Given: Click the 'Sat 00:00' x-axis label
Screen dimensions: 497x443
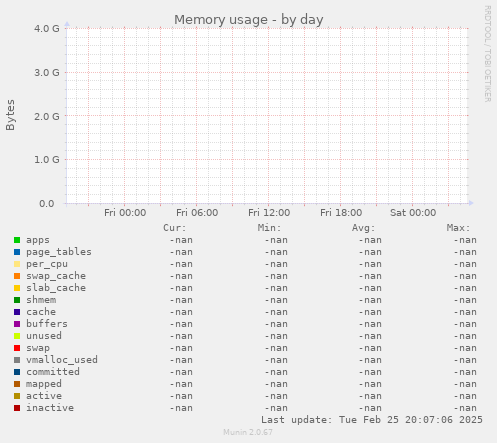Looking at the screenshot, I should pyautogui.click(x=413, y=213).
